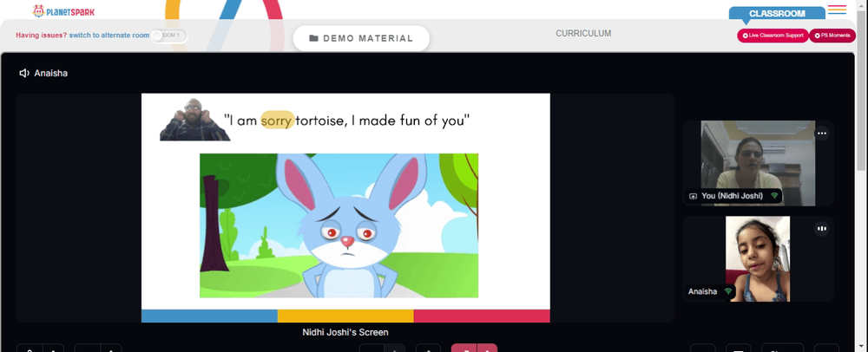Click the 'Anaisha' speaker name at top left
The image size is (868, 352).
point(51,73)
